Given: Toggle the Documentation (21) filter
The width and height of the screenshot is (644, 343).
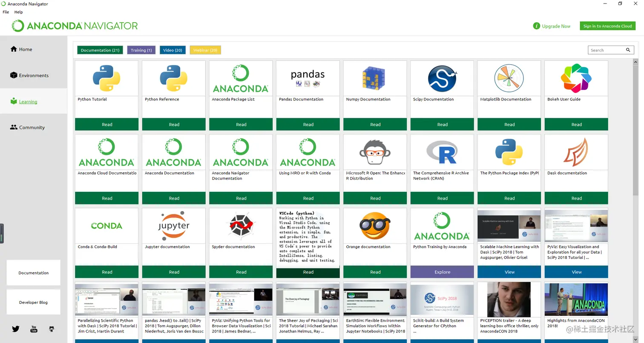Looking at the screenshot, I should (x=100, y=50).
